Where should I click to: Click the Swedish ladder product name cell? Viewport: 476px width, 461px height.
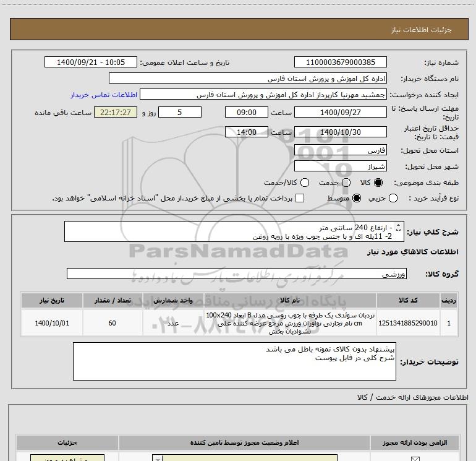(290, 323)
